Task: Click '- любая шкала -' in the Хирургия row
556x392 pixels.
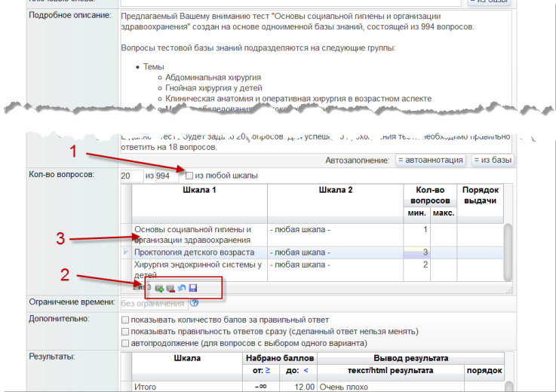Action: tap(300, 265)
